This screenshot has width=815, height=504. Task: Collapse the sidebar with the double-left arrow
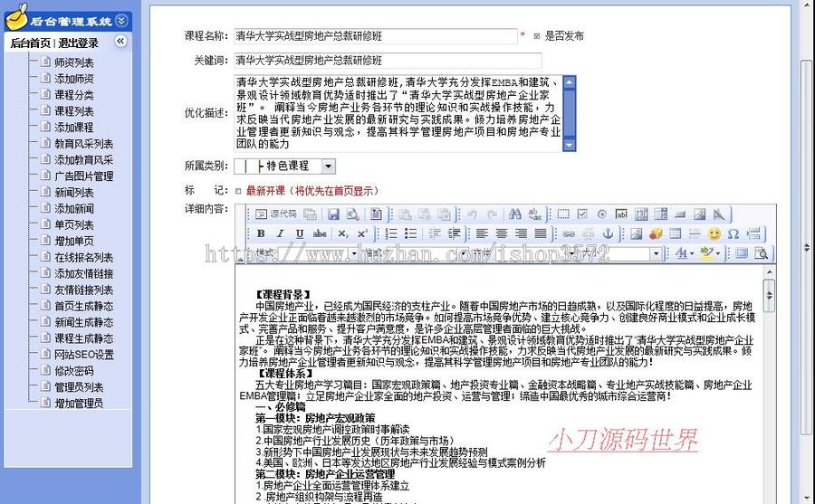120,41
